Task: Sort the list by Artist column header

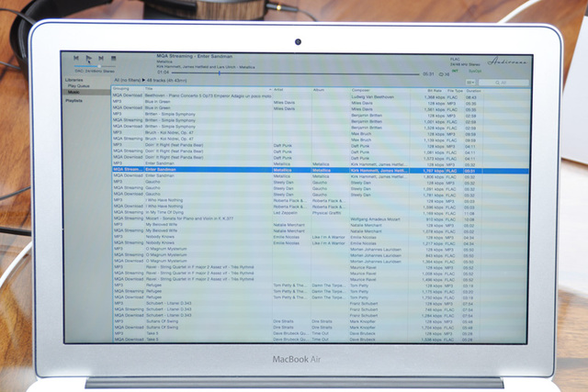Action: click(x=280, y=89)
